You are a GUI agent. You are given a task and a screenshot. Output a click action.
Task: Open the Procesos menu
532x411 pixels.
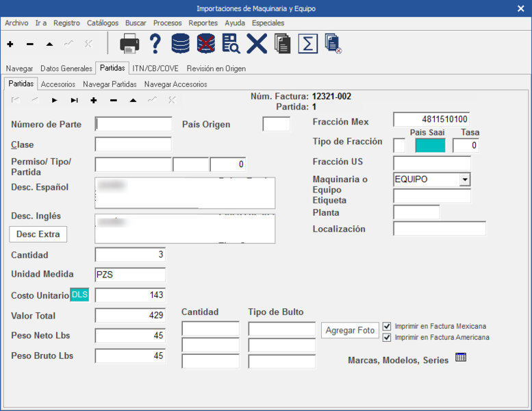[x=167, y=23]
